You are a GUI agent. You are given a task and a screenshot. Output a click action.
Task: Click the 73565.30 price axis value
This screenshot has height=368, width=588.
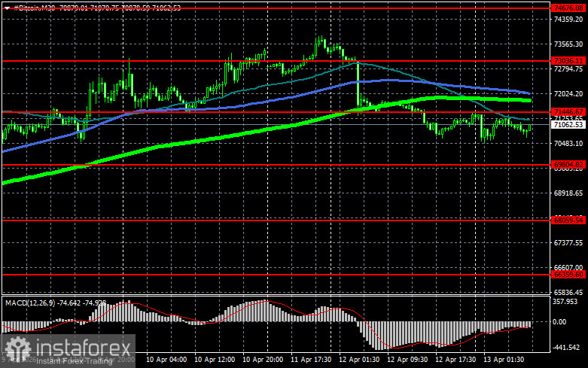568,44
